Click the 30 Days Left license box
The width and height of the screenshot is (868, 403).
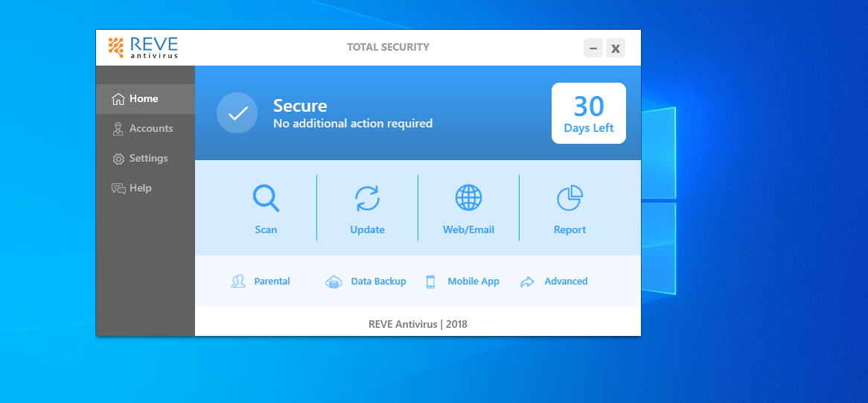588,113
